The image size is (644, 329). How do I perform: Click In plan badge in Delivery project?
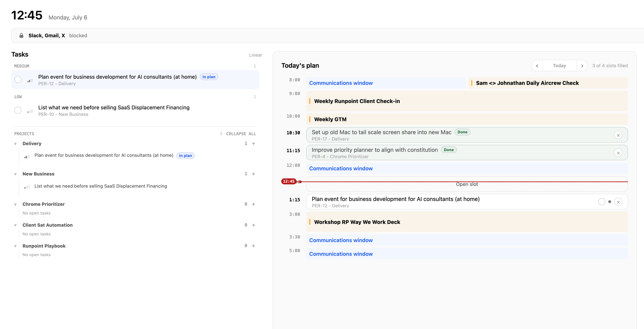click(185, 156)
